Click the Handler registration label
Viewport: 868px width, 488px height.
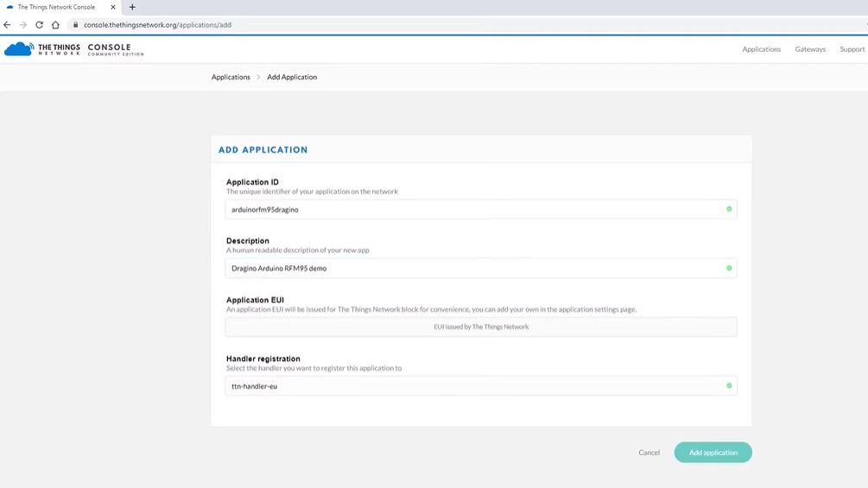[x=263, y=358]
